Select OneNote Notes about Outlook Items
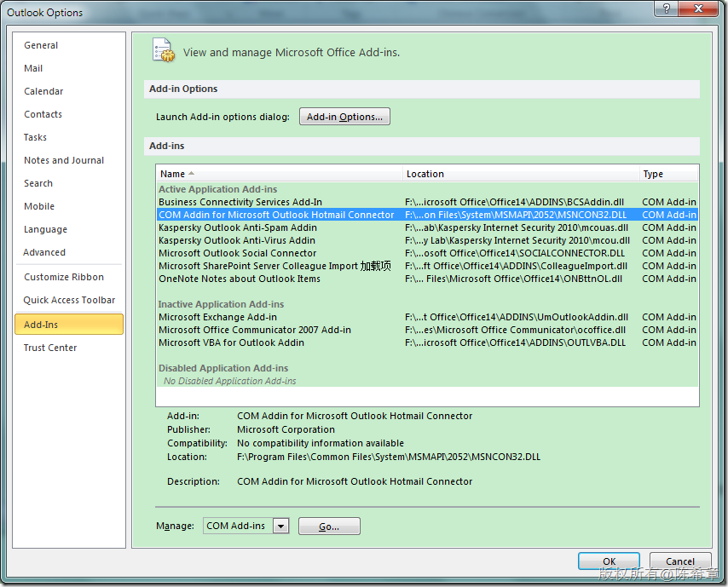728x587 pixels. (427, 279)
